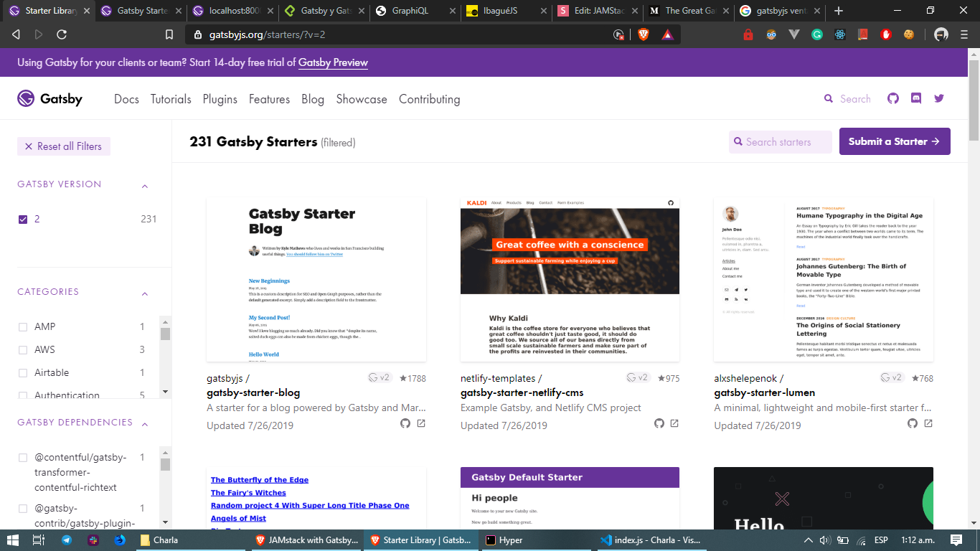Open gatsby-starter-netlify-cms title link
Viewport: 980px width, 551px height.
[x=522, y=392]
